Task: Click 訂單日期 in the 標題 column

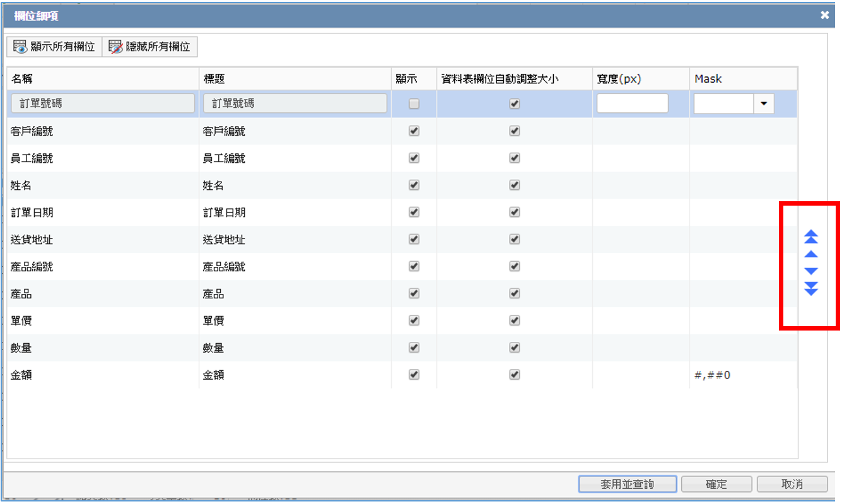Action: point(224,213)
